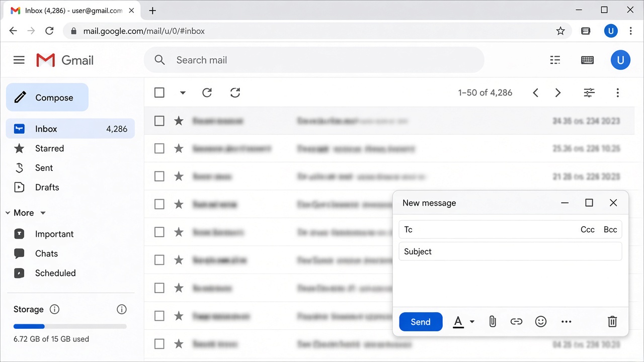
Task: Go to the previous page of emails
Action: pos(536,93)
